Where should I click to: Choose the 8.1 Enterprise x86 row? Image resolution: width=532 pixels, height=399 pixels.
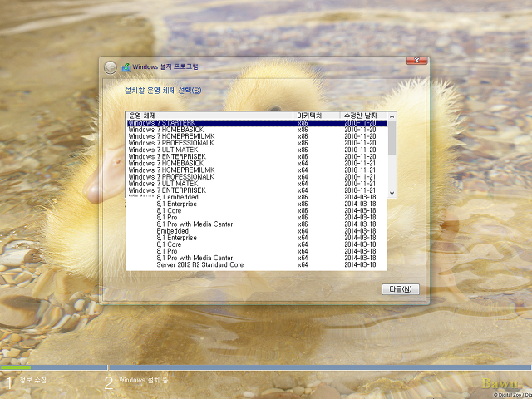(257, 204)
